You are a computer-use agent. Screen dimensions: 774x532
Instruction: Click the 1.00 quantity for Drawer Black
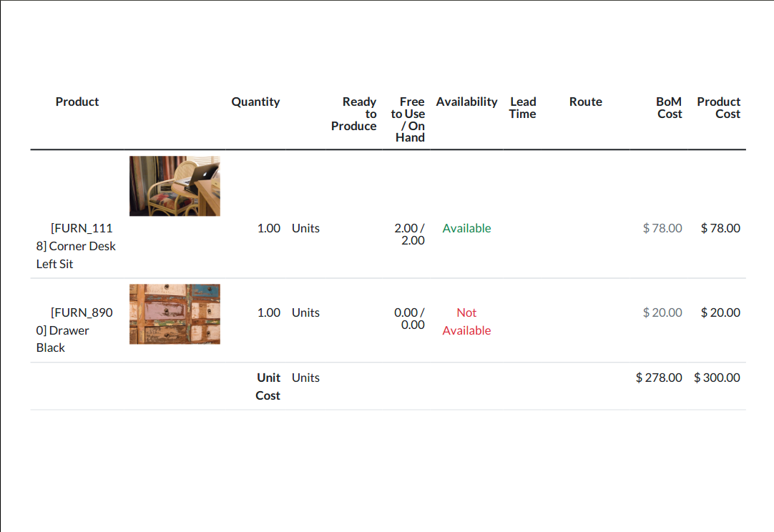tap(268, 312)
